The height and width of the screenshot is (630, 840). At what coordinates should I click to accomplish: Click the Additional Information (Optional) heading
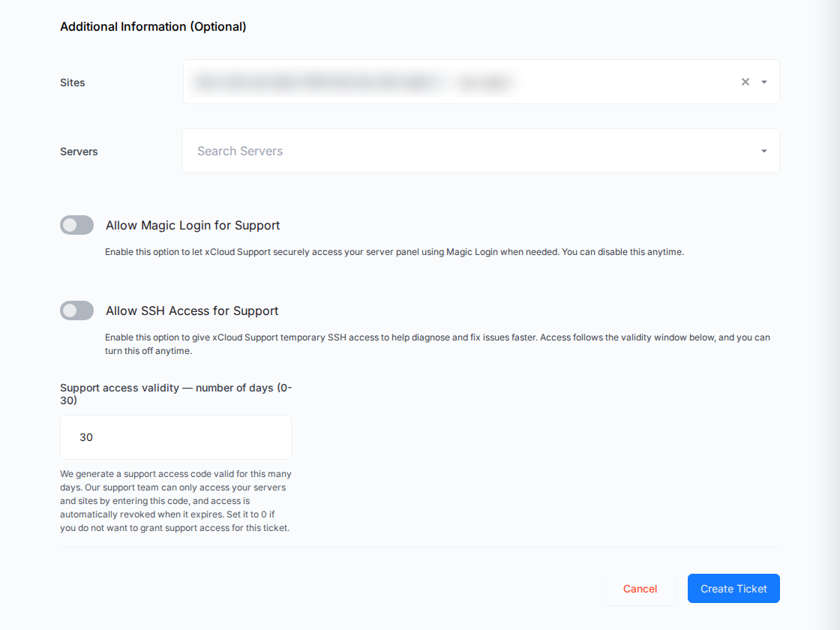153,27
